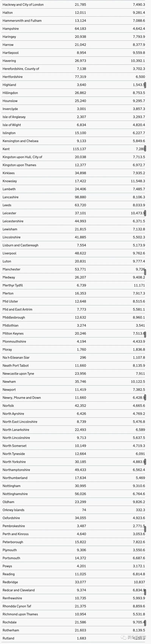151x644 pixels.
Task: Select the Lancashire row label
Action: coord(11,197)
